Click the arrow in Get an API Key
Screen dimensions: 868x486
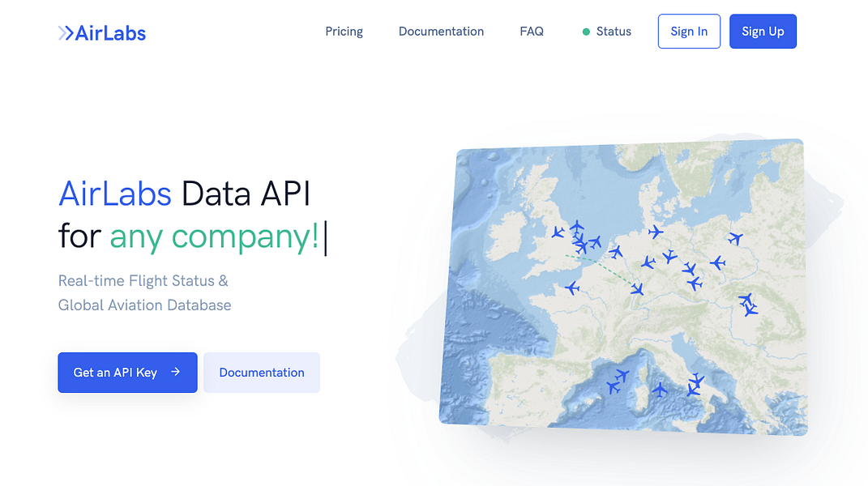coord(176,372)
